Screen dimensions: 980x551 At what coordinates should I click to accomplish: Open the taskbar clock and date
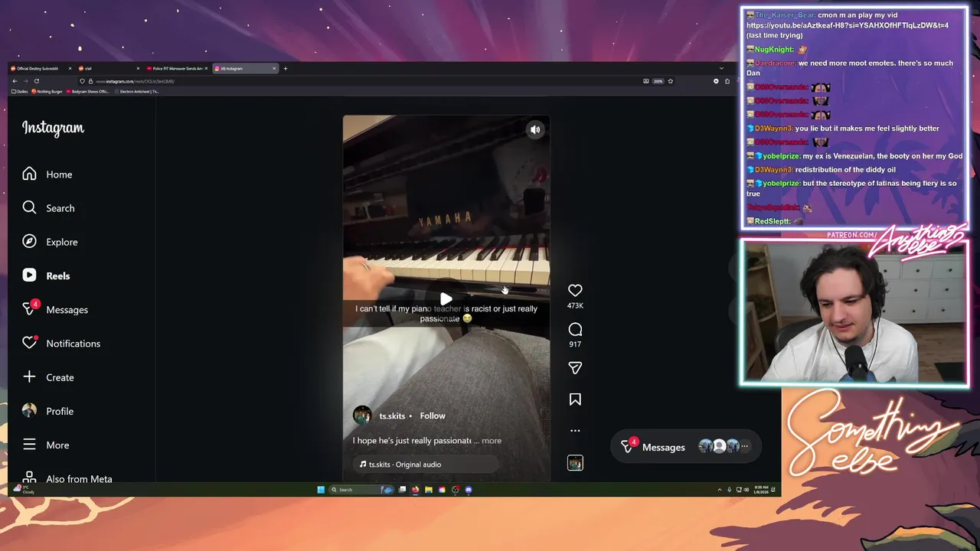761,490
